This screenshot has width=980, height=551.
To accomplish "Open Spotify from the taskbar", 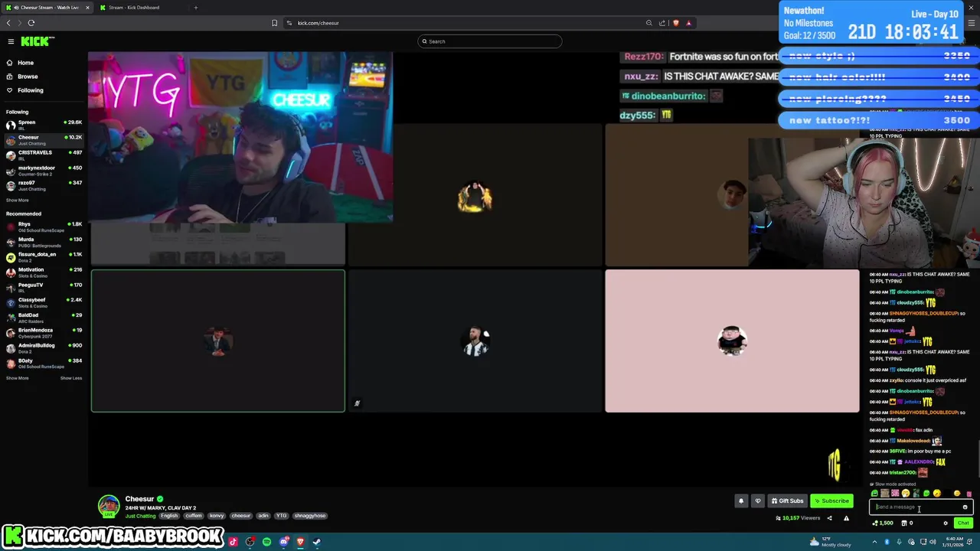I will [x=266, y=542].
